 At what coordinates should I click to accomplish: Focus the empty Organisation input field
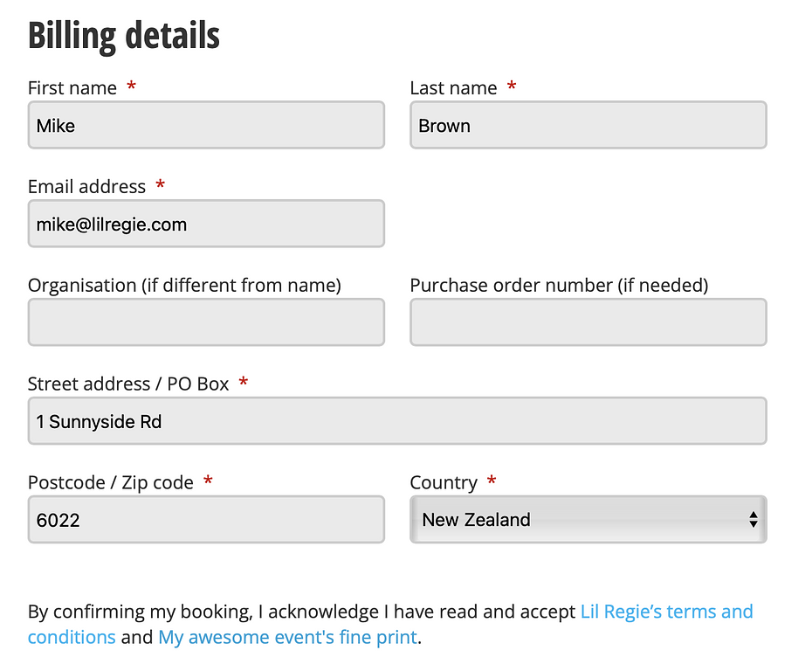click(206, 322)
